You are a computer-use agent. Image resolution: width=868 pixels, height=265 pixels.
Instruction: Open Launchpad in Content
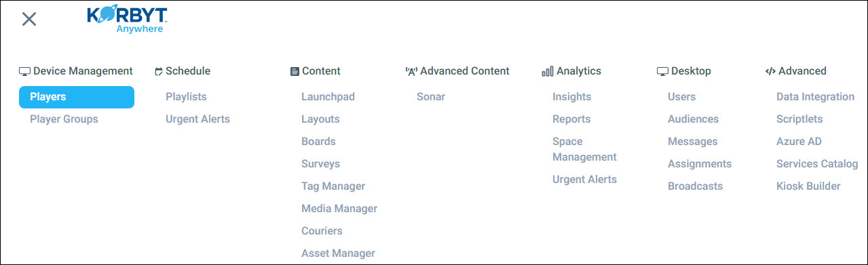point(328,97)
